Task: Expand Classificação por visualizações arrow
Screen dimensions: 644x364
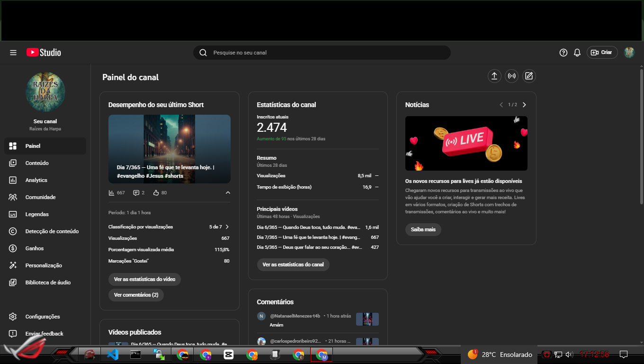Action: click(x=227, y=227)
